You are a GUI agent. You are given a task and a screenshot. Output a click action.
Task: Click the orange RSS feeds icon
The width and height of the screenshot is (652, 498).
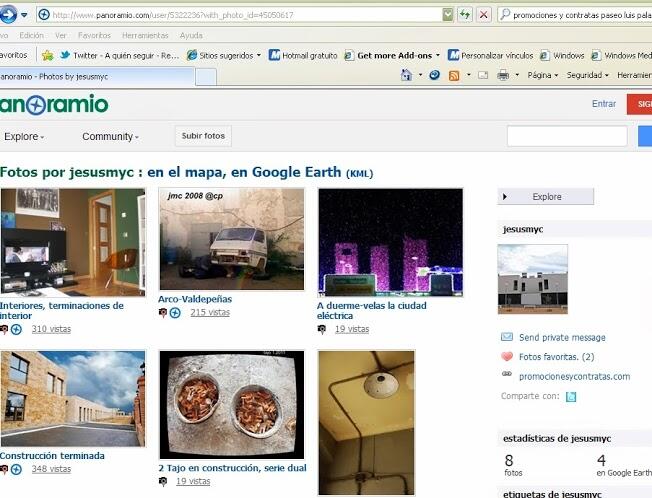[454, 76]
